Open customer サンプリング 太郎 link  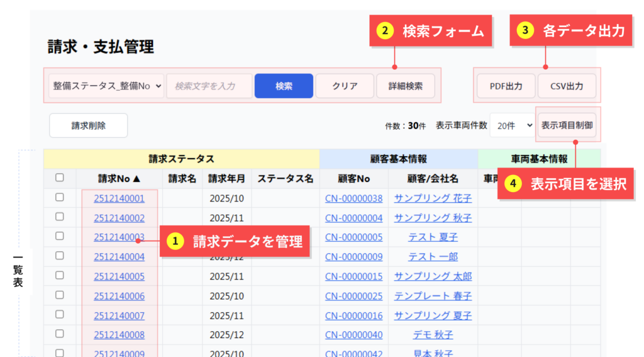click(433, 276)
